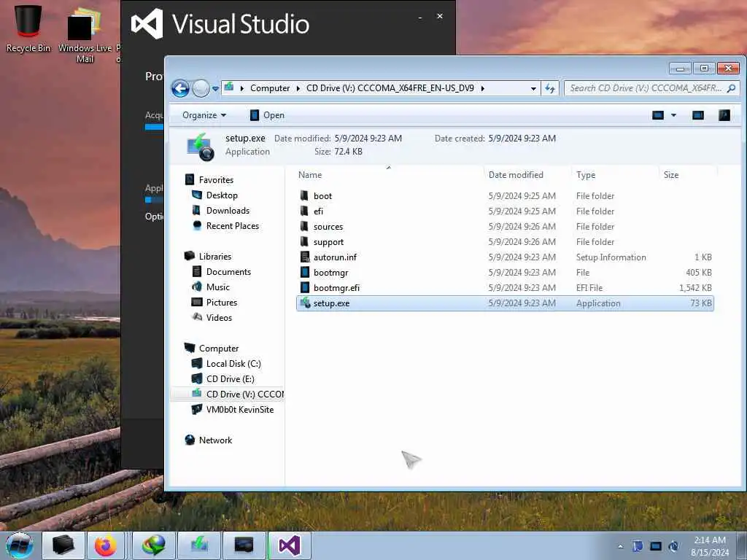
Task: Open Desktop in the Favorites list
Action: click(222, 195)
